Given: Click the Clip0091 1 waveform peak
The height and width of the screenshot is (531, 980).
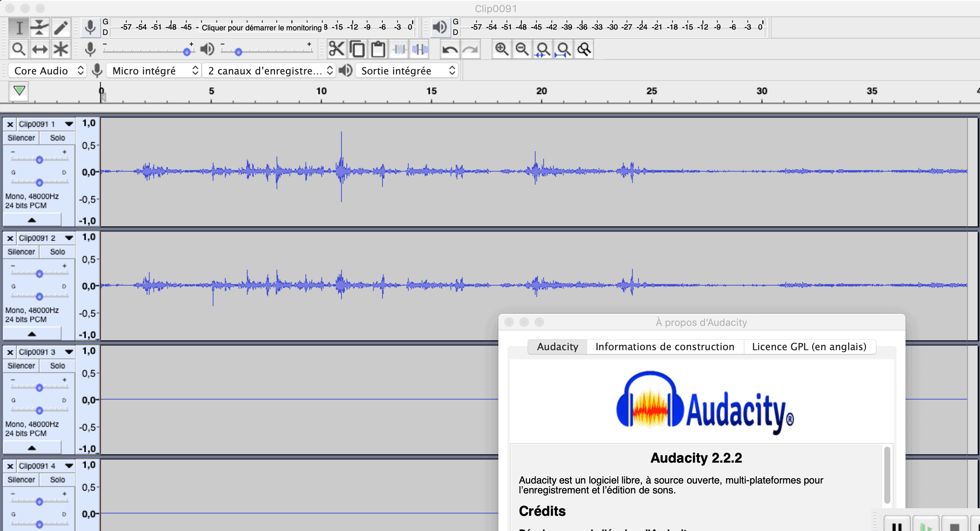Looking at the screenshot, I should (x=341, y=166).
